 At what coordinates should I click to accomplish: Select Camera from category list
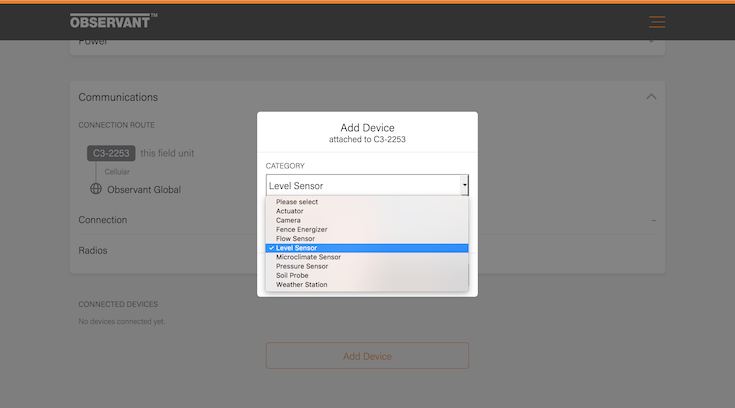[288, 220]
